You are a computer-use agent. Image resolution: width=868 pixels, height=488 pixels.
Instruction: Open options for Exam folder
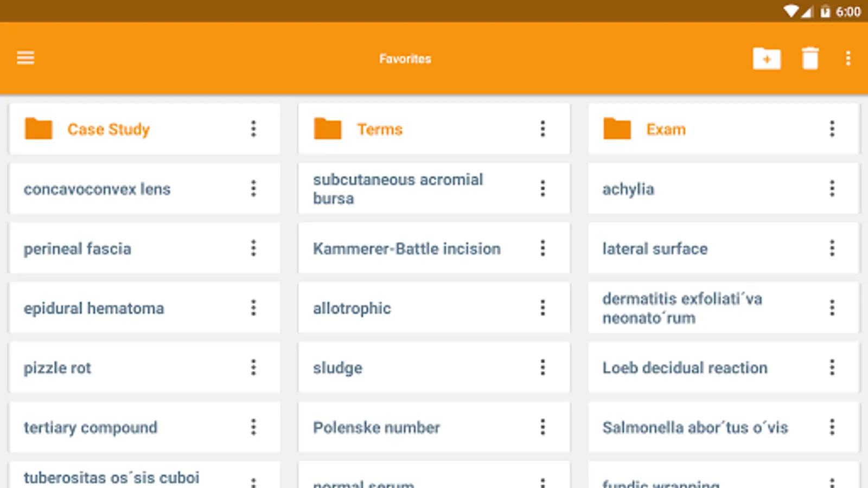point(832,129)
